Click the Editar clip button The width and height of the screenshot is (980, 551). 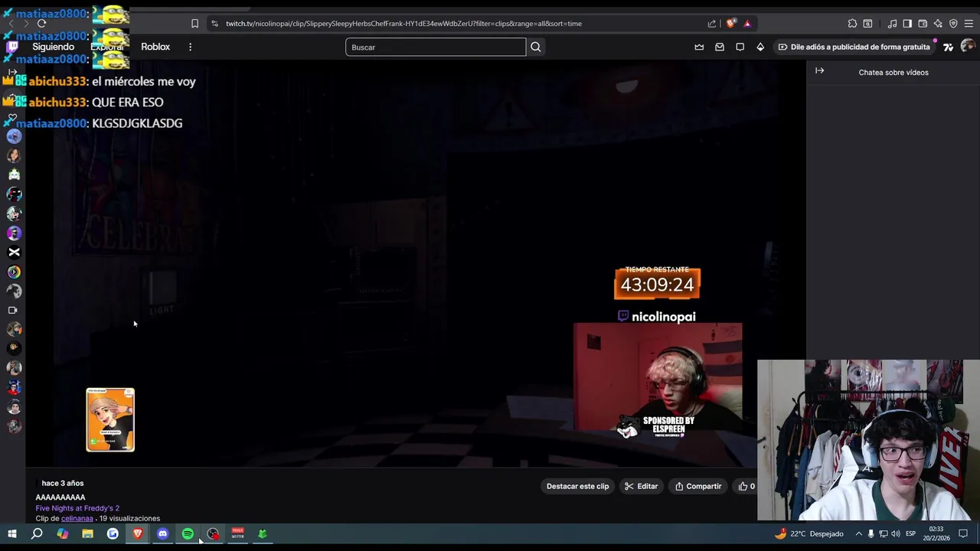point(641,486)
